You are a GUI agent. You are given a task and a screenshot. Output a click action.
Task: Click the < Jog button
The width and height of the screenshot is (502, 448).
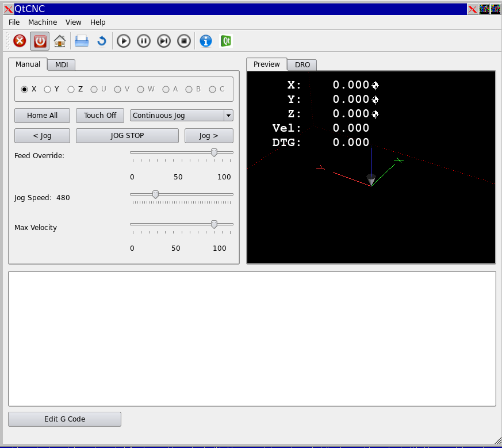42,136
